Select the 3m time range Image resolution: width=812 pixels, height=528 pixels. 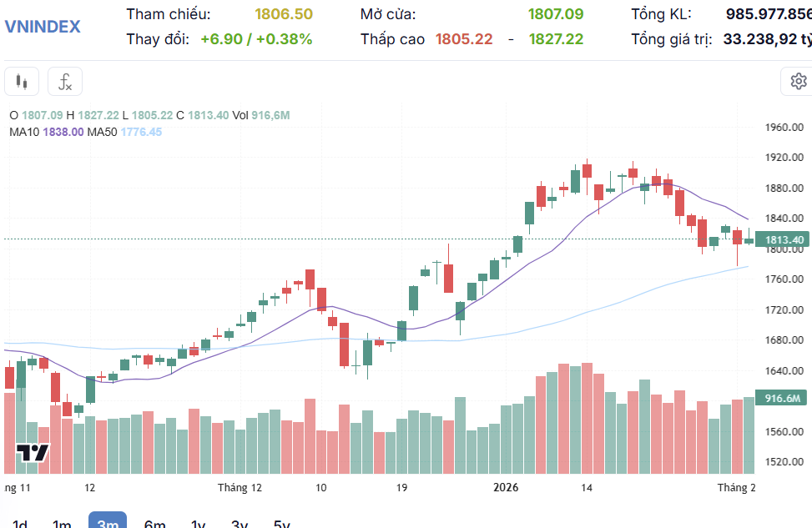coord(108,522)
